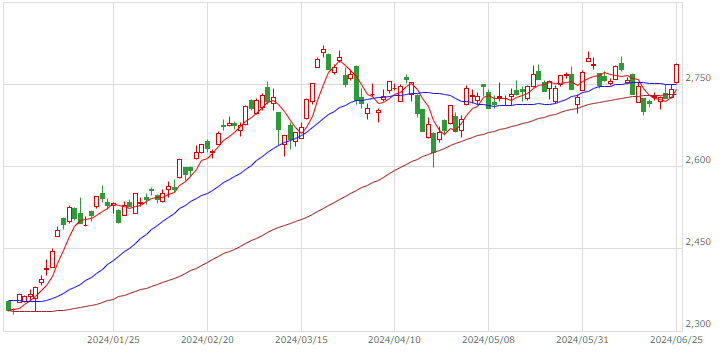Click the 2,750 price axis label
723x363 pixels.
point(698,78)
